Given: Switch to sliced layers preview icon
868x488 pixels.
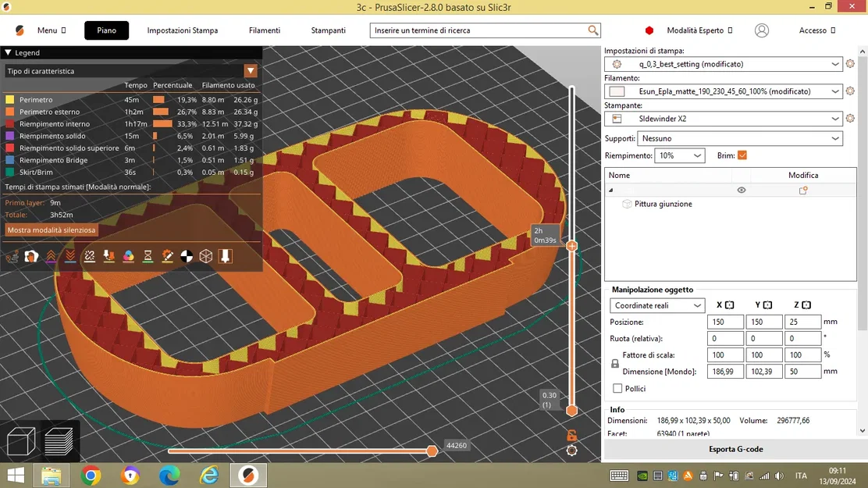Looking at the screenshot, I should tap(59, 441).
